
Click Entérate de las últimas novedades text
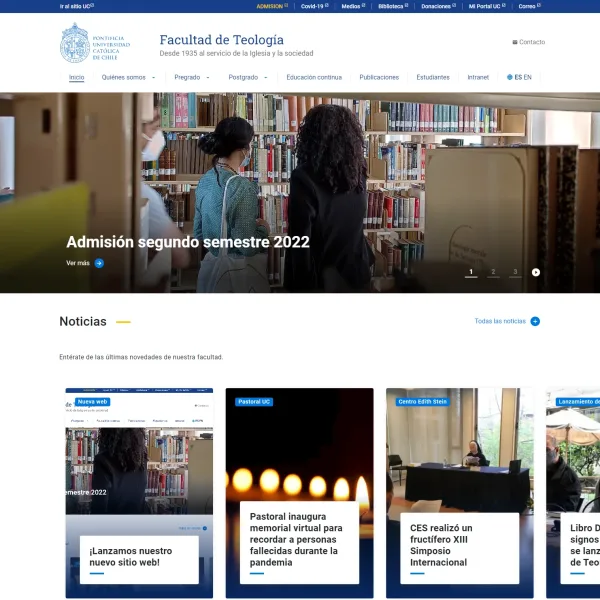tap(141, 357)
